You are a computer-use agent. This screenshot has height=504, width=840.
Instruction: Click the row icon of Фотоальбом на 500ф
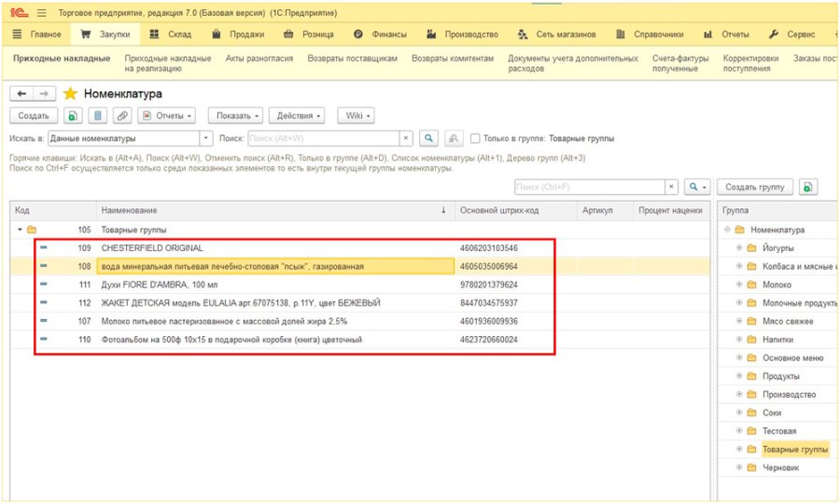pos(43,339)
